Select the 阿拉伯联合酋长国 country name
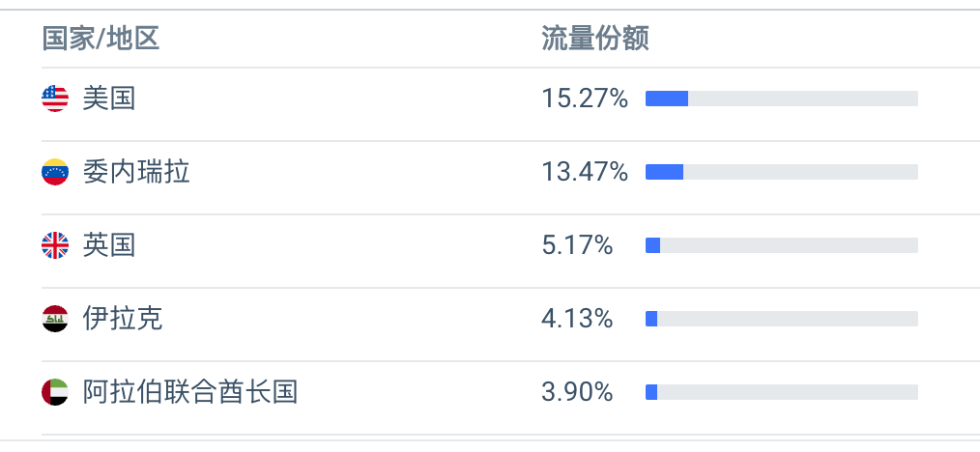This screenshot has height=452, width=980. tap(190, 392)
